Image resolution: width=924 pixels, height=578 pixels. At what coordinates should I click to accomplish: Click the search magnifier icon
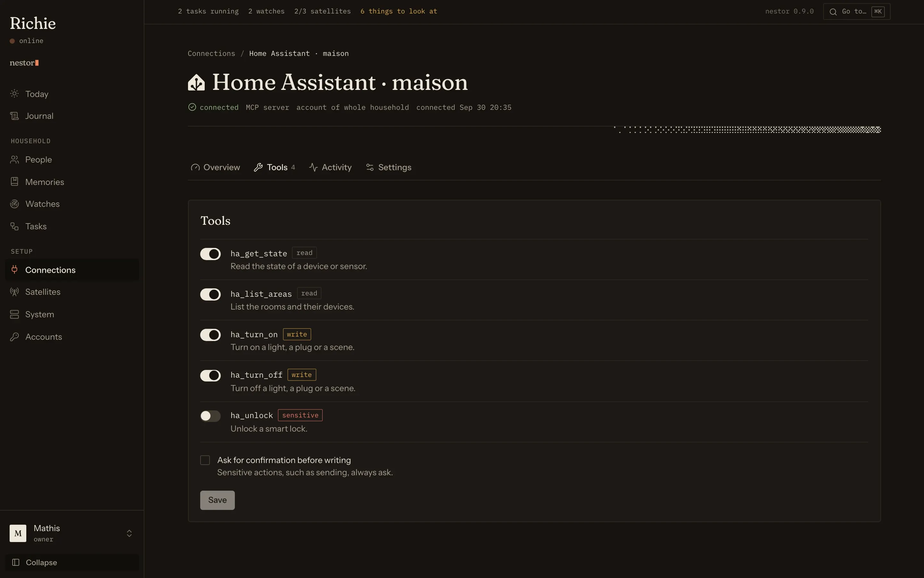[834, 12]
